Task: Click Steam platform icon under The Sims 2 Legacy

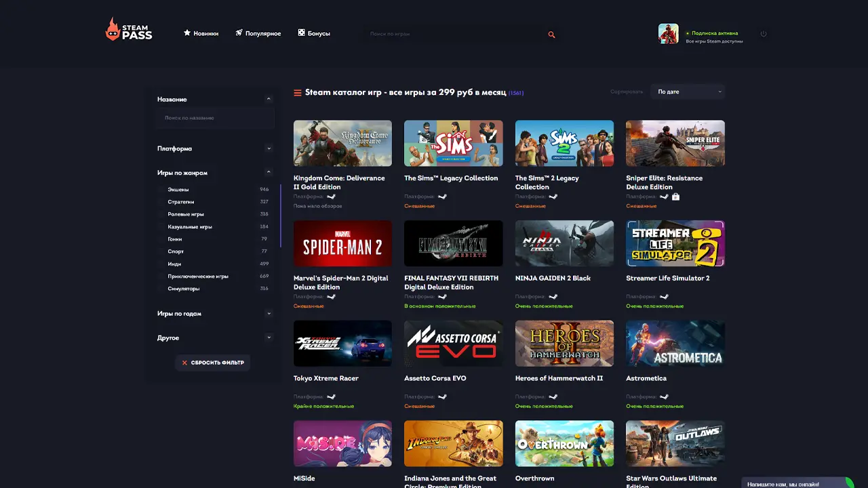Action: click(x=553, y=197)
